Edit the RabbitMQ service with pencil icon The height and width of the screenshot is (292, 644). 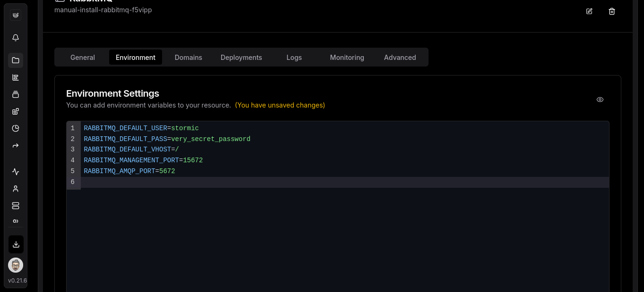589,11
